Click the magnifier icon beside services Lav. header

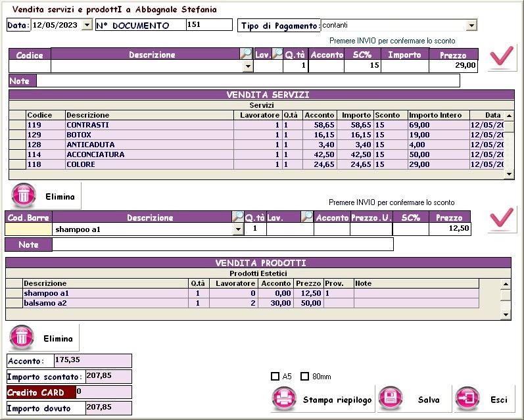pyautogui.click(x=277, y=54)
